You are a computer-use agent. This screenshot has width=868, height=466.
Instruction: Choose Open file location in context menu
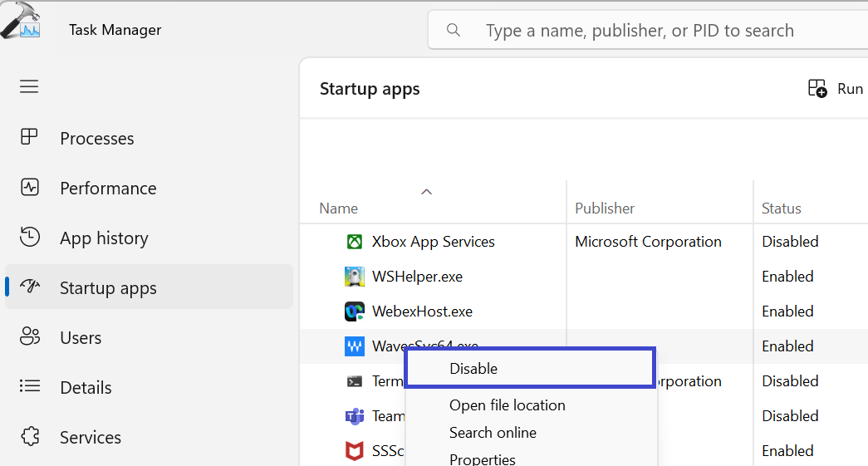point(507,405)
